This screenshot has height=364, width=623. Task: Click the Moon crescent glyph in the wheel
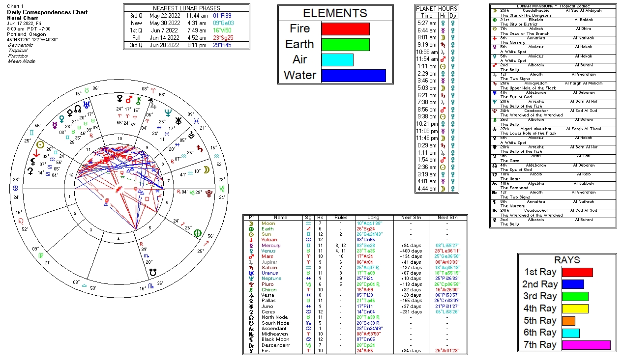[207, 169]
